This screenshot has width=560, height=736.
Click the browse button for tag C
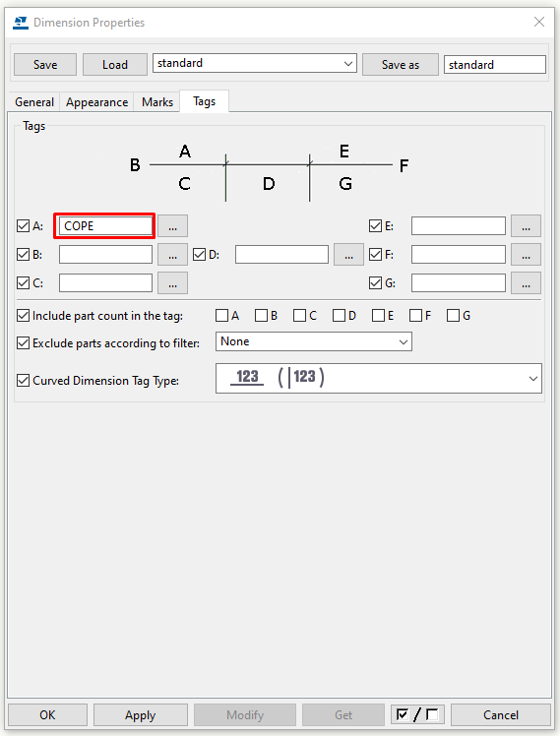pyautogui.click(x=173, y=283)
